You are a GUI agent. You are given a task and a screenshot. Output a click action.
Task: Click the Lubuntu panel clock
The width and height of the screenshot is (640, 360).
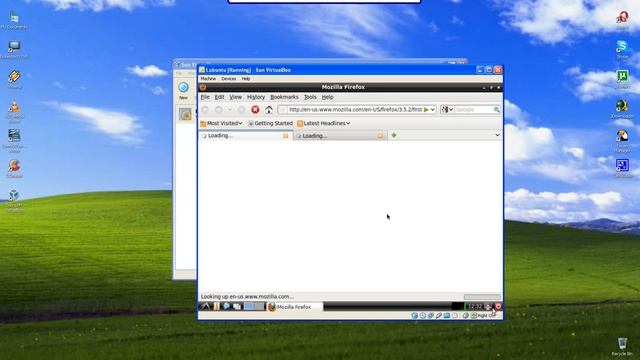coord(475,307)
